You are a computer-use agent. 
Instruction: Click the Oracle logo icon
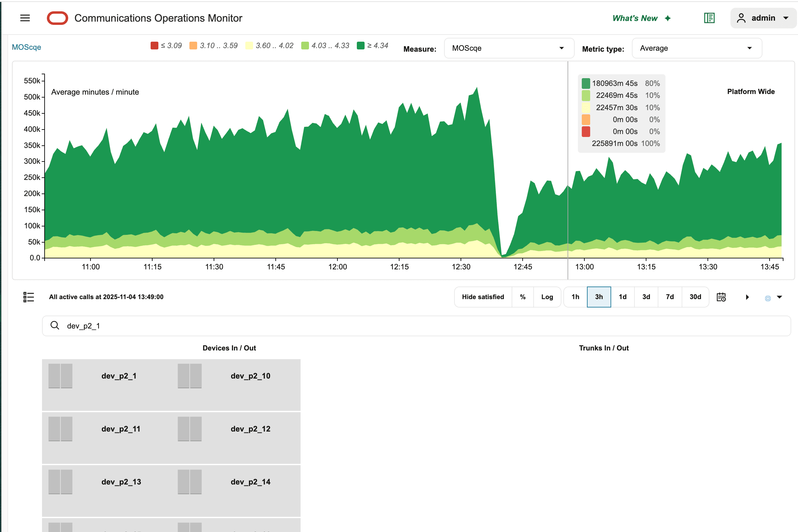tap(57, 18)
